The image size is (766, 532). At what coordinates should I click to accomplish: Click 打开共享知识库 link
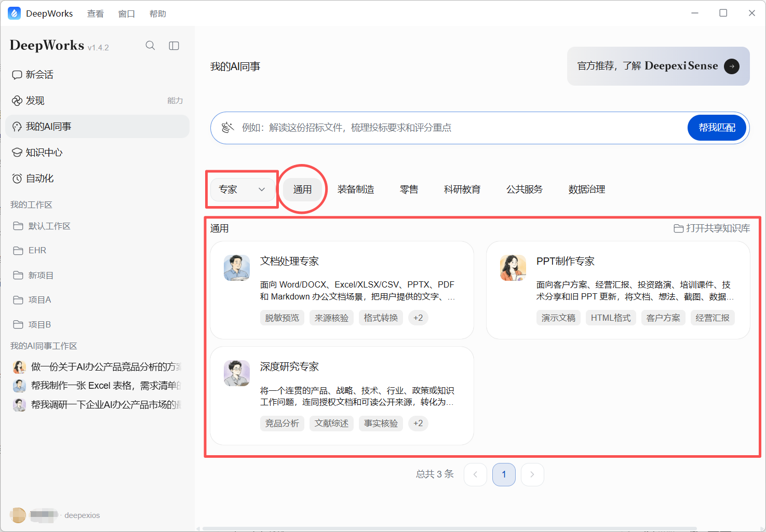pyautogui.click(x=712, y=228)
